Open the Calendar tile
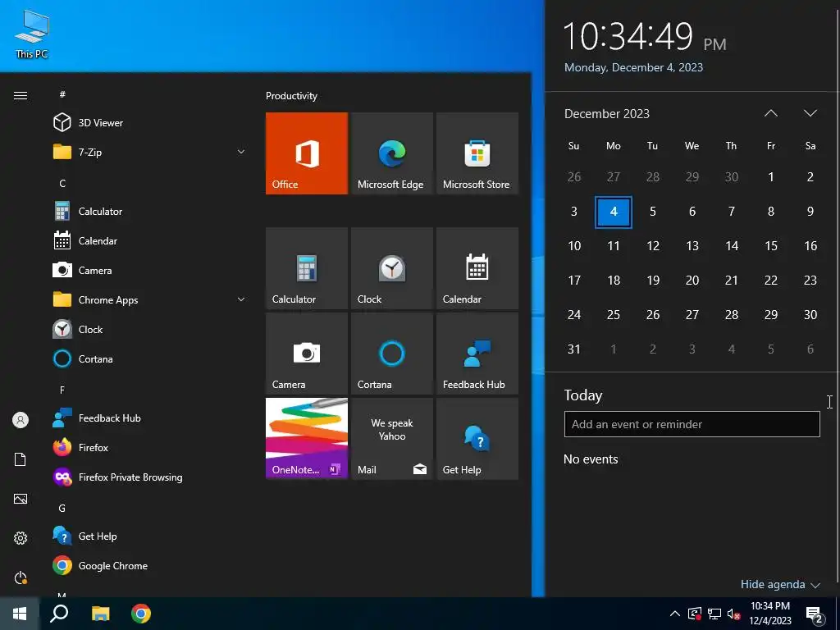Image resolution: width=840 pixels, height=630 pixels. (477, 268)
